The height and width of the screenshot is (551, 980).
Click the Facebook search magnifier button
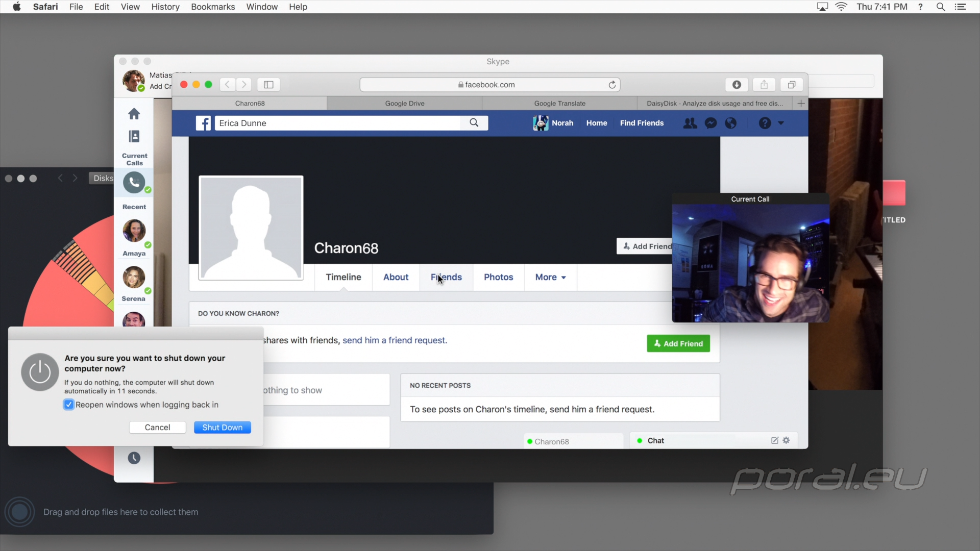click(x=474, y=123)
